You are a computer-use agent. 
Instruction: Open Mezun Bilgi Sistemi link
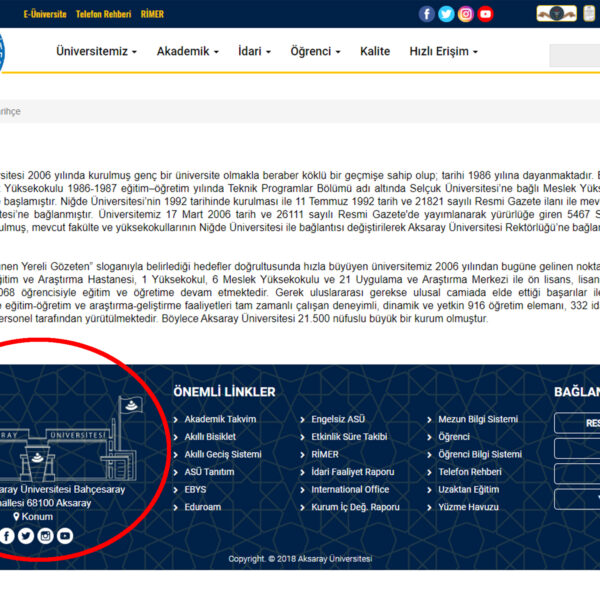[478, 419]
